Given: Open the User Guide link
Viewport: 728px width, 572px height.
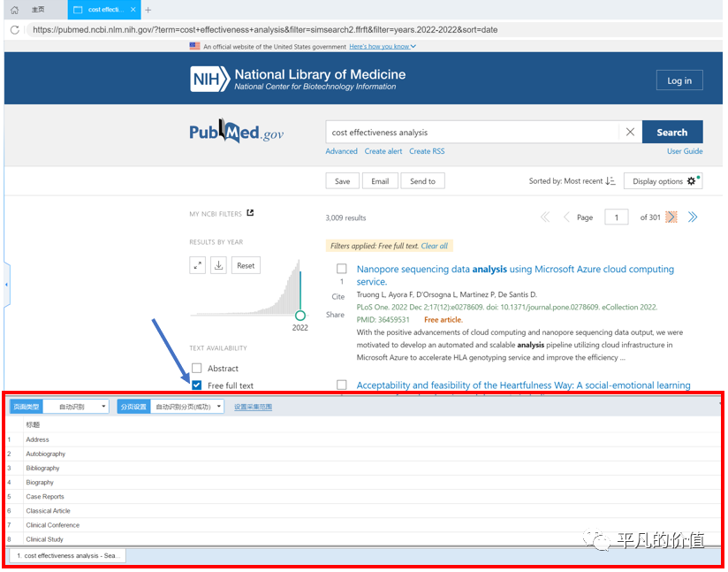Looking at the screenshot, I should [685, 151].
